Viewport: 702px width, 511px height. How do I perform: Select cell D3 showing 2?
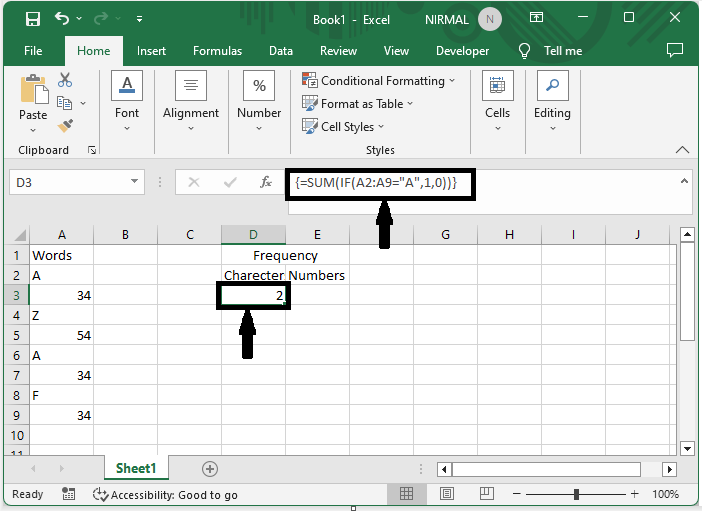(x=253, y=296)
